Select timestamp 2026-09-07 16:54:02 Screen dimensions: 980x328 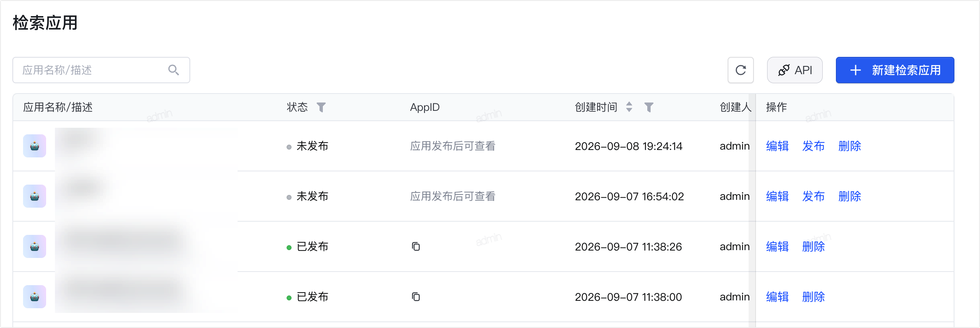tap(630, 197)
